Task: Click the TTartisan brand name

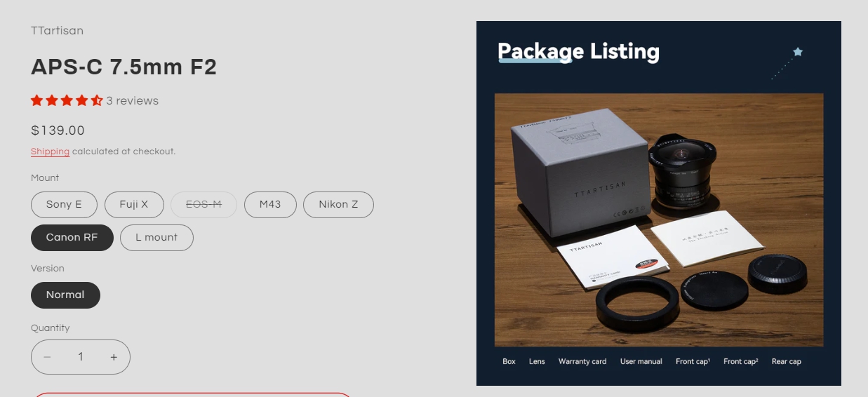Action: click(x=58, y=30)
